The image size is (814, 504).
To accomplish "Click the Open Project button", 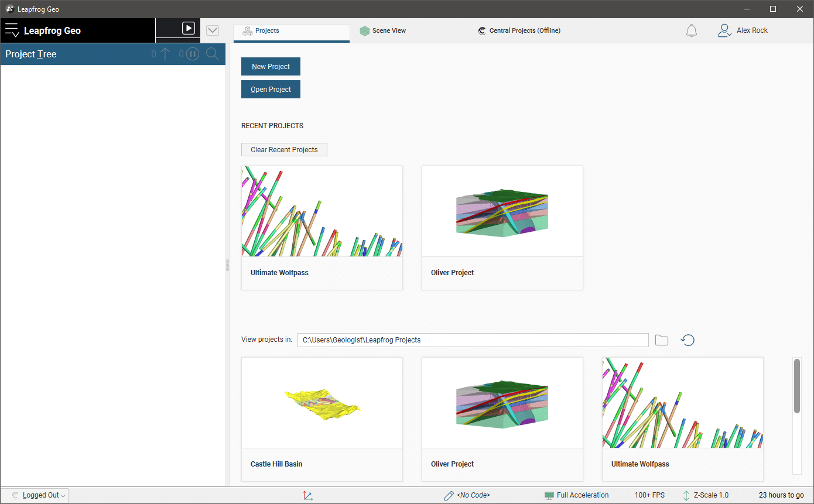I will tap(271, 90).
